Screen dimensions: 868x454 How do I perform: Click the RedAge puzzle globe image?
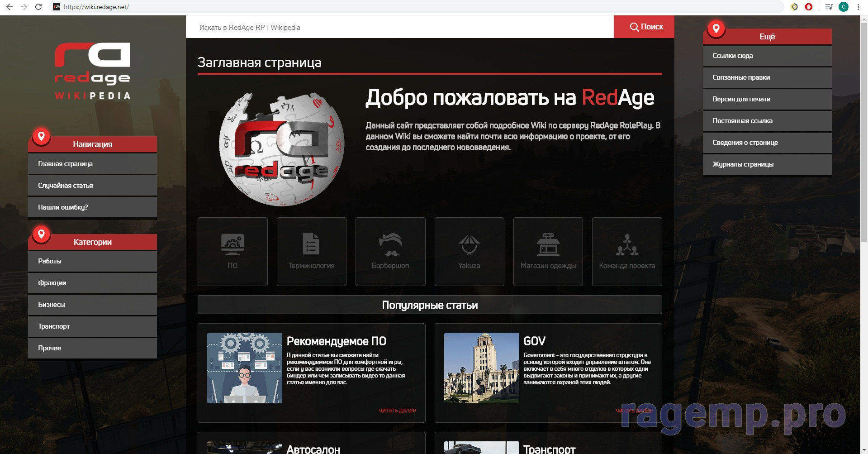tap(281, 149)
